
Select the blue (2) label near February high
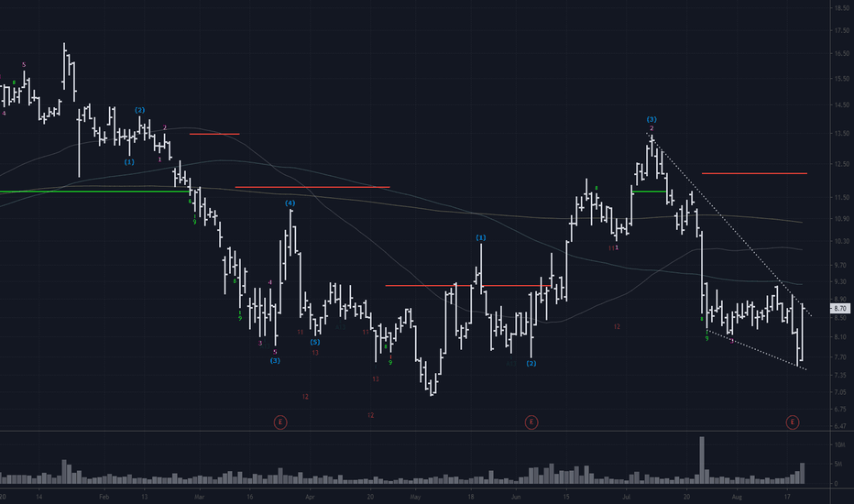140,110
